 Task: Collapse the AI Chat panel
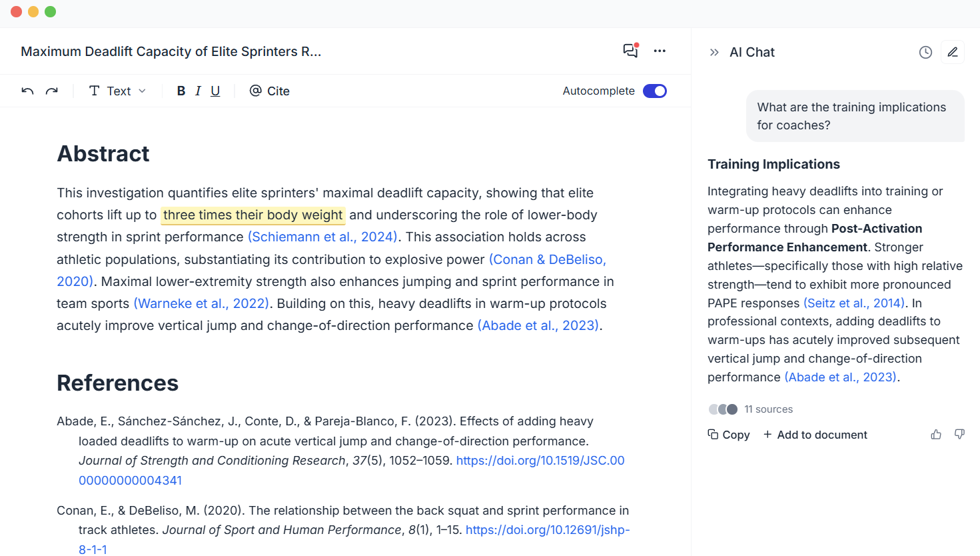pyautogui.click(x=714, y=52)
